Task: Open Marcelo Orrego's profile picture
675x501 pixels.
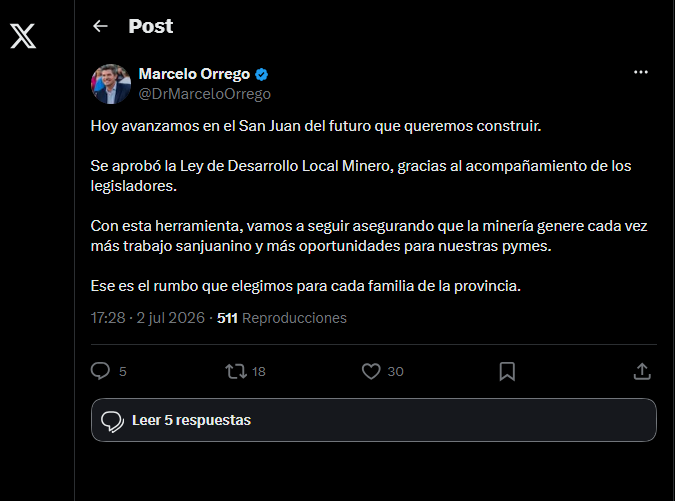Action: [111, 84]
